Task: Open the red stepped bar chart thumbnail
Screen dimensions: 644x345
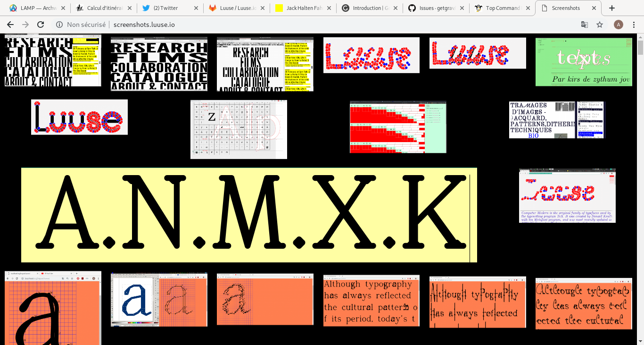Action: pyautogui.click(x=398, y=127)
